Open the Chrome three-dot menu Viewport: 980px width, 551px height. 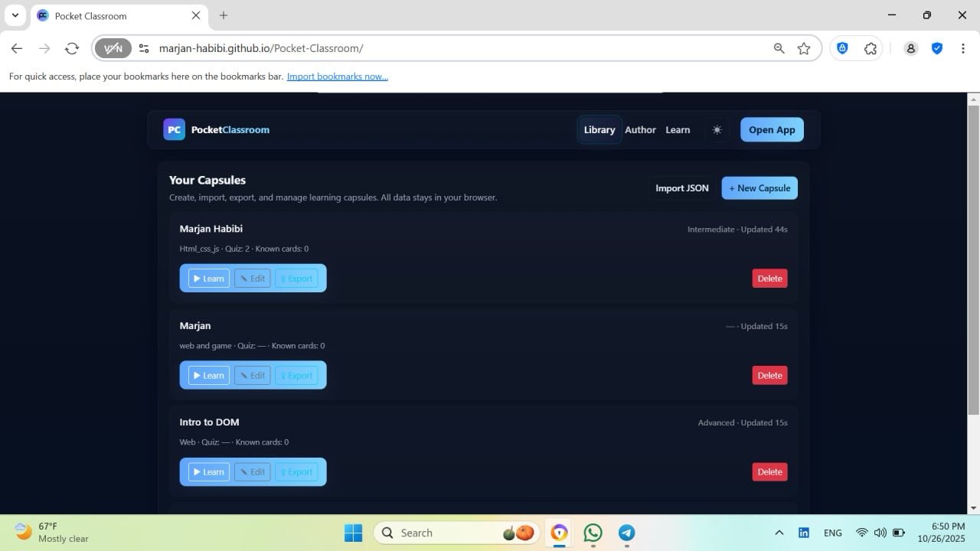coord(962,48)
